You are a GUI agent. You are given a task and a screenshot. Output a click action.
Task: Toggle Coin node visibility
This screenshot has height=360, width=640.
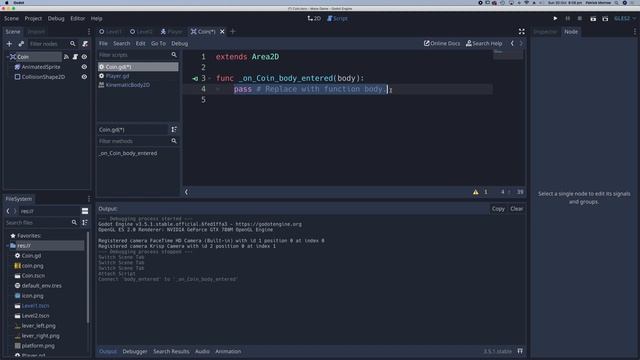coord(84,57)
